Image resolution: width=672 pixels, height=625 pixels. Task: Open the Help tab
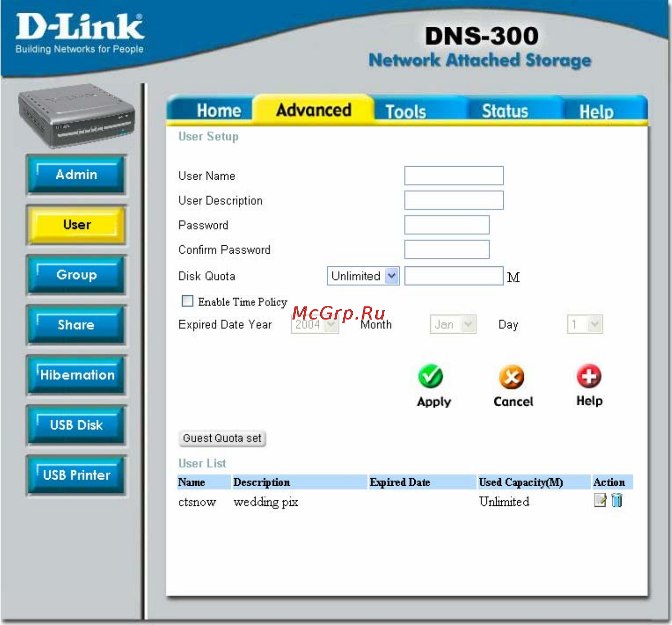[x=596, y=112]
